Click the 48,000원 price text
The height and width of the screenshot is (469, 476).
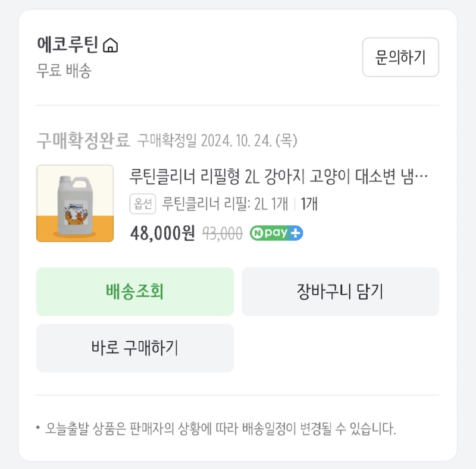click(162, 233)
